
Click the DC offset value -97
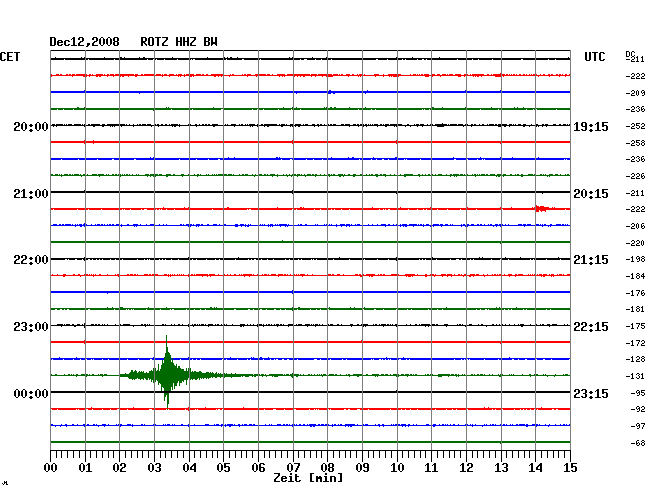coord(638,426)
